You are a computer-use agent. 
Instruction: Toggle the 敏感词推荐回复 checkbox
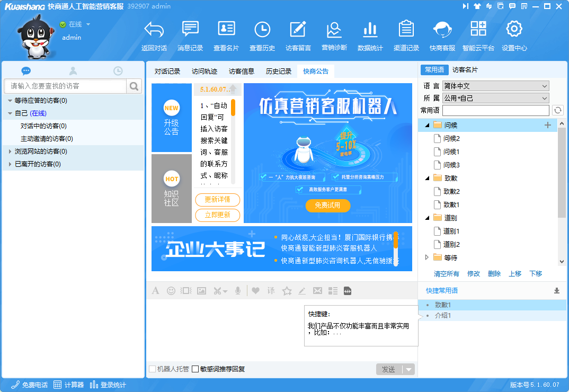195,369
